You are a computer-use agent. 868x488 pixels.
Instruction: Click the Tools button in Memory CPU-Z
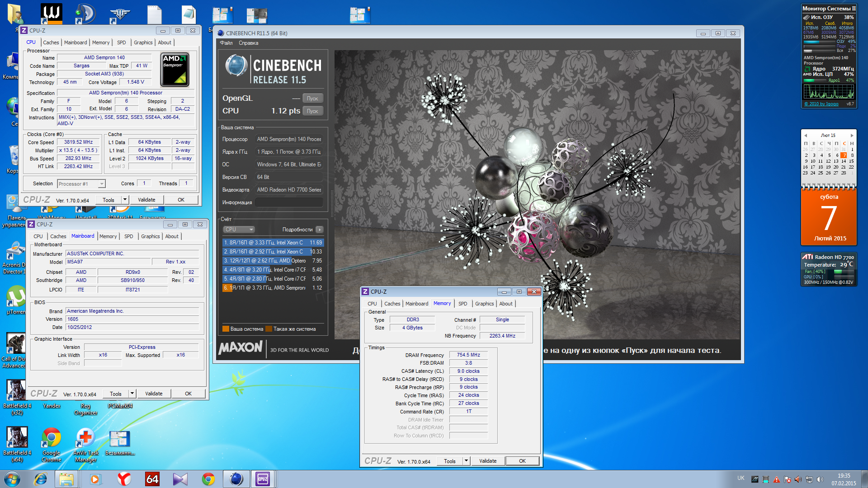[450, 461]
